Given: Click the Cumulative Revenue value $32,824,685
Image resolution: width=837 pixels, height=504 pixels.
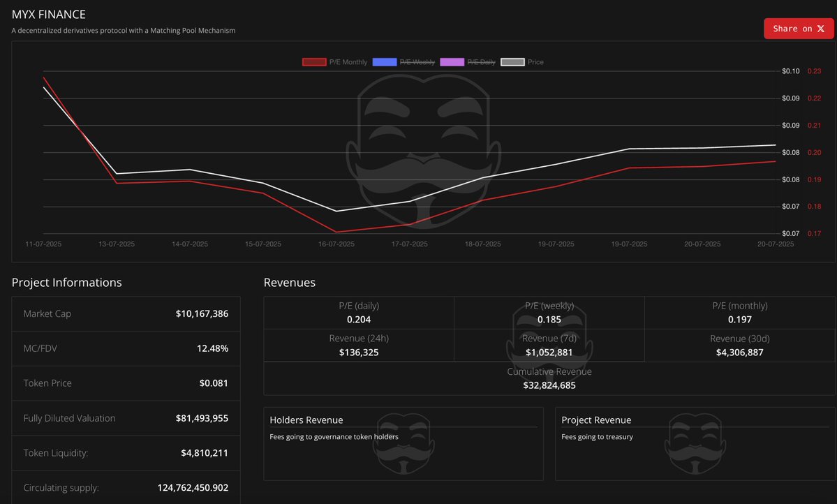Looking at the screenshot, I should [549, 385].
